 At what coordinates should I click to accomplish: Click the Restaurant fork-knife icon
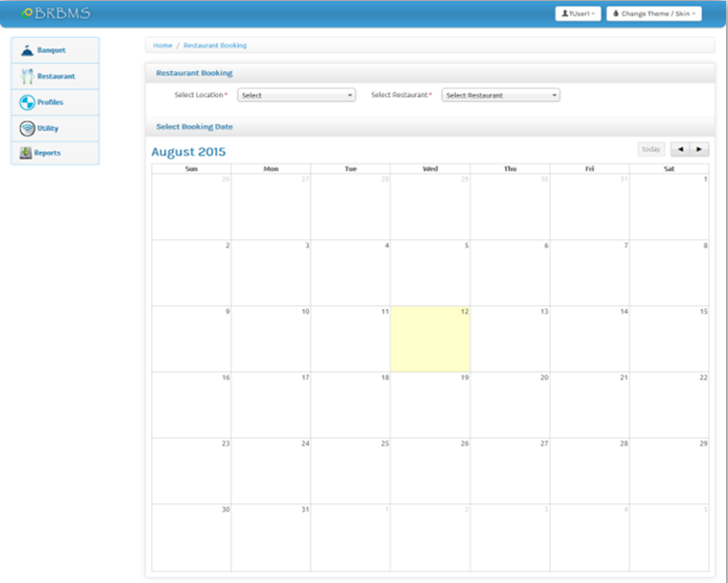tap(27, 77)
